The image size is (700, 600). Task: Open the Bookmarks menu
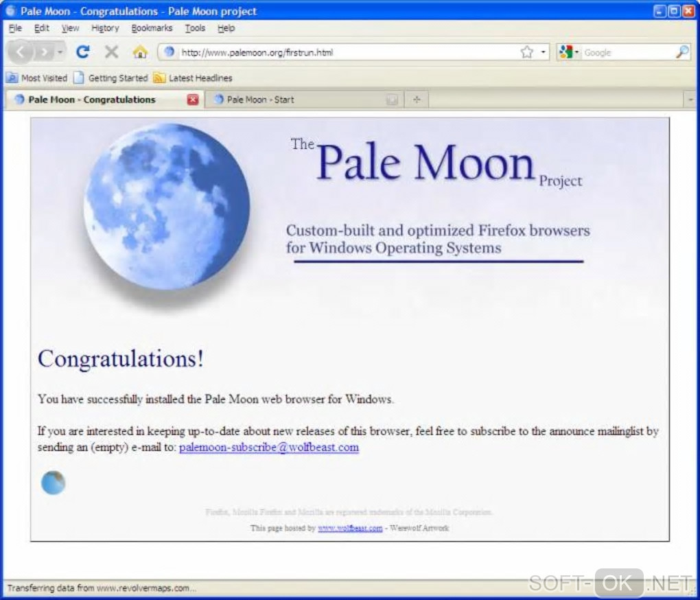(152, 28)
